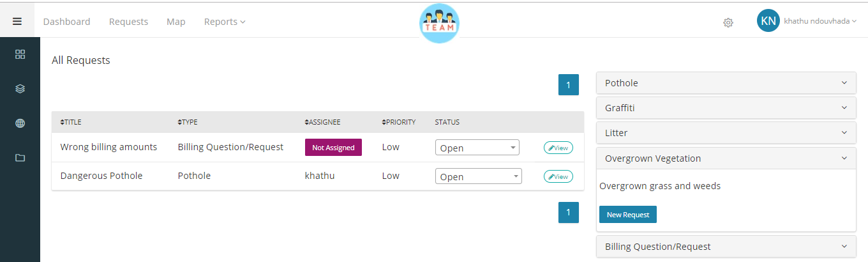Sort requests by Title column
Image resolution: width=868 pixels, height=262 pixels.
[71, 122]
